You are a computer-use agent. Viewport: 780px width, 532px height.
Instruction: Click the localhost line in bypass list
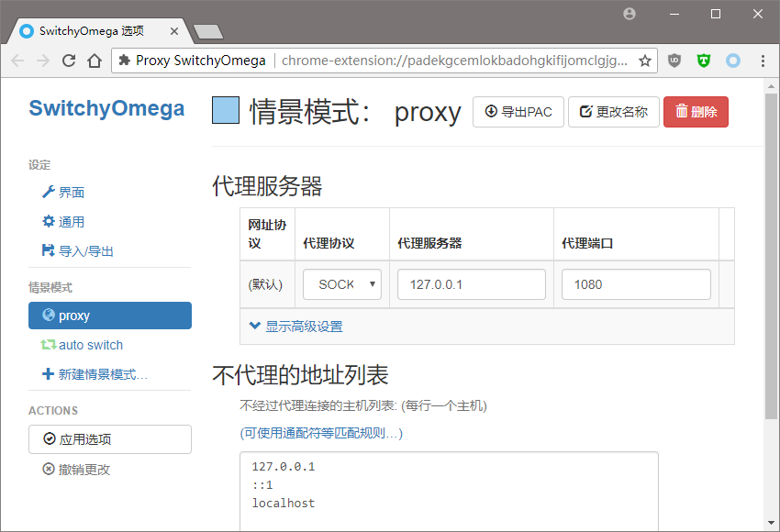tap(283, 504)
